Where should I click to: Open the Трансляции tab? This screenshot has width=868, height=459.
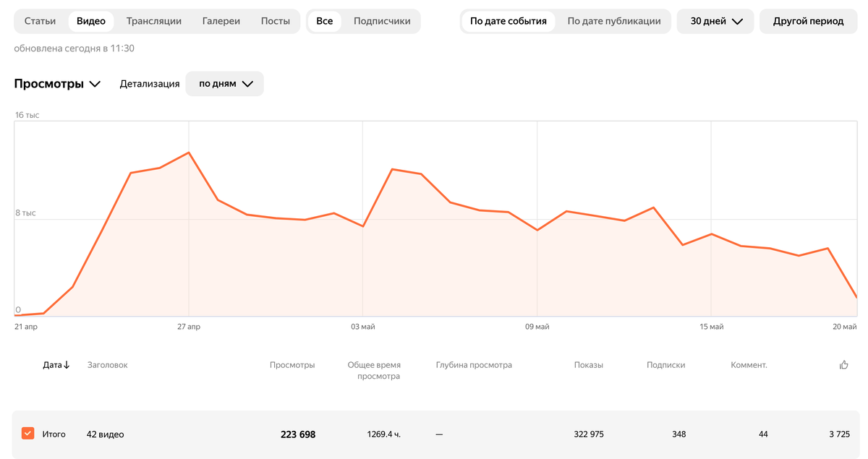coord(154,21)
